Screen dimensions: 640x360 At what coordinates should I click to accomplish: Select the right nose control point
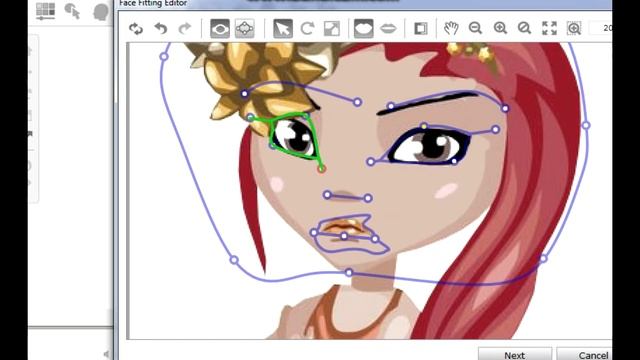pyautogui.click(x=368, y=198)
